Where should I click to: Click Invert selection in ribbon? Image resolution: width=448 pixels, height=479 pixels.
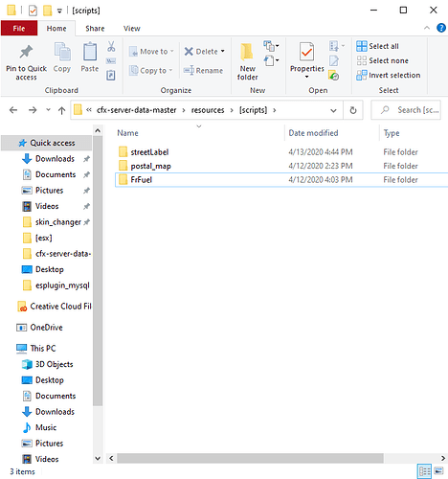(x=389, y=76)
